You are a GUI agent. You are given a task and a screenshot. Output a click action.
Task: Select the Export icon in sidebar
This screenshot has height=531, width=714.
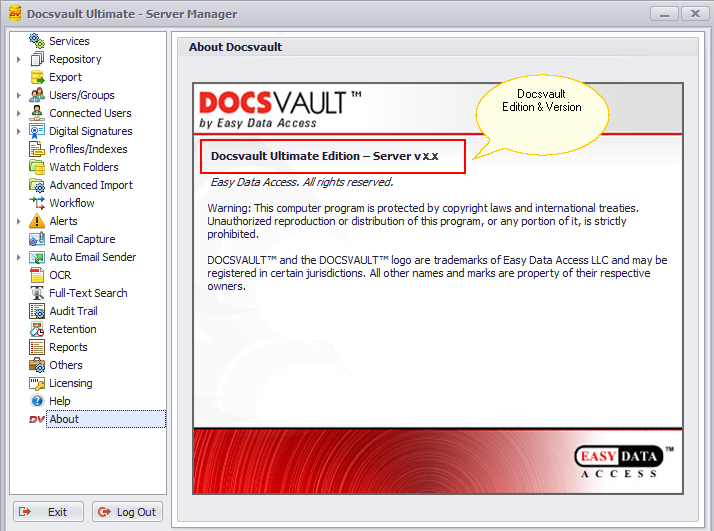37,77
